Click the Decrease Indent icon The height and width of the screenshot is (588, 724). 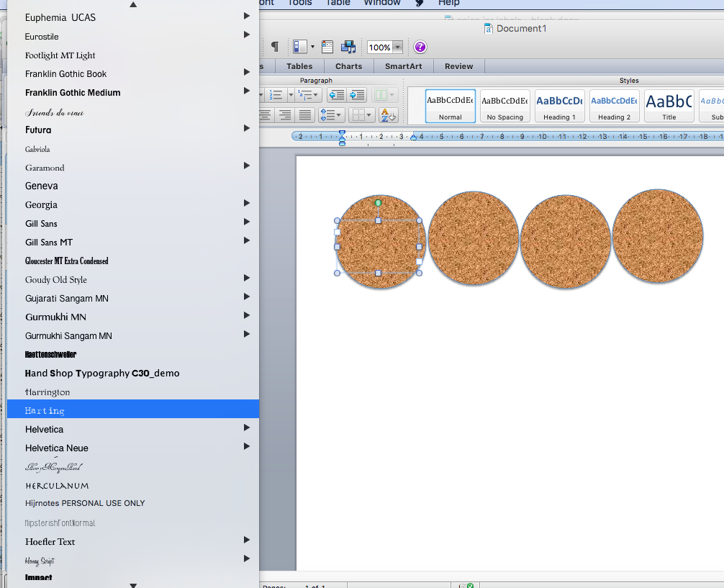point(336,95)
